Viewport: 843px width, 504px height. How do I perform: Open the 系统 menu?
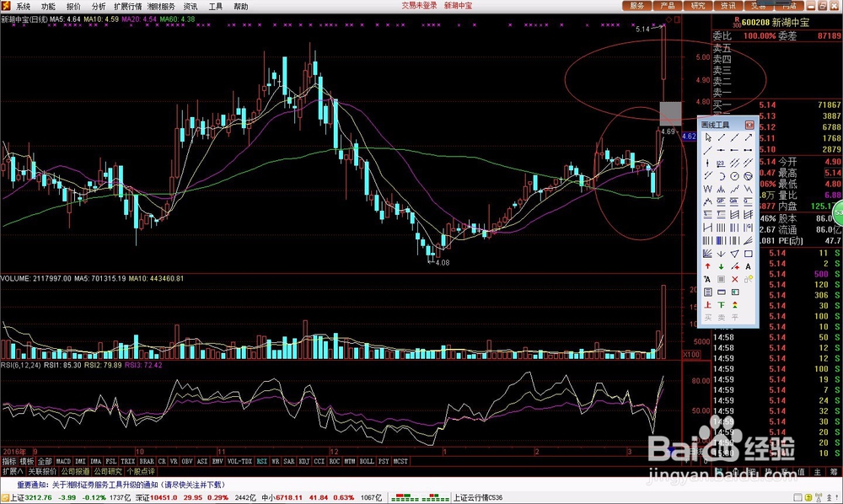(23, 7)
